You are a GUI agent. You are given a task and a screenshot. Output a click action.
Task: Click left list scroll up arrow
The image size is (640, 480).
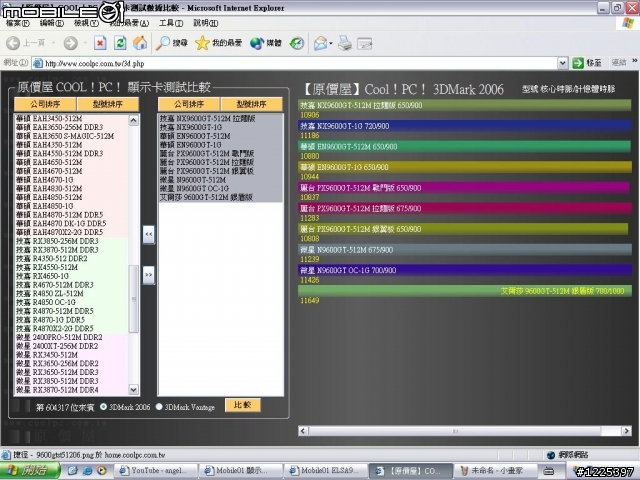pos(133,120)
